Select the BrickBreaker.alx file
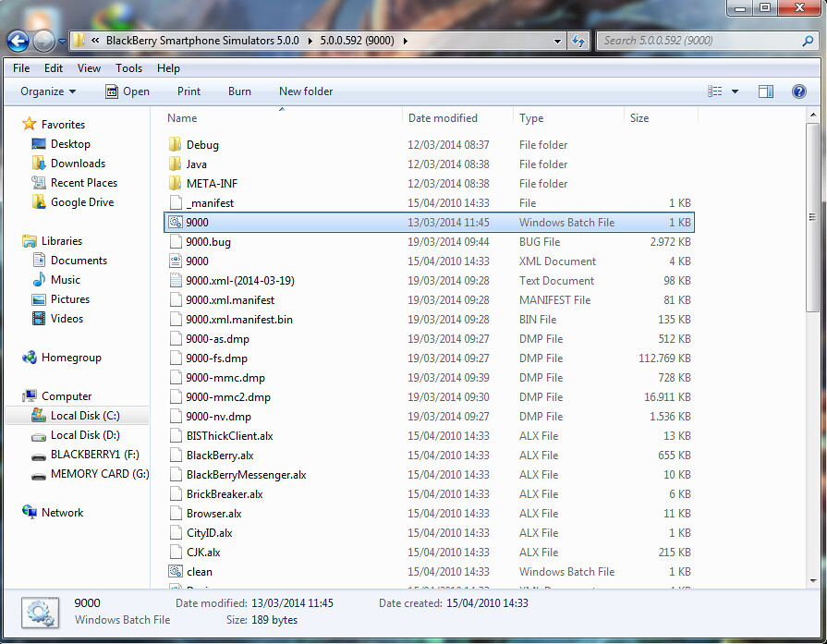 point(225,494)
